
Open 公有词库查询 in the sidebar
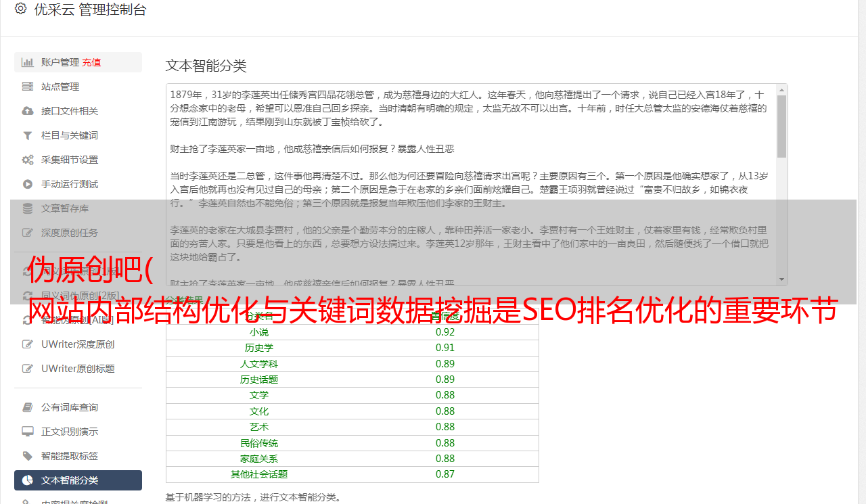click(78, 407)
